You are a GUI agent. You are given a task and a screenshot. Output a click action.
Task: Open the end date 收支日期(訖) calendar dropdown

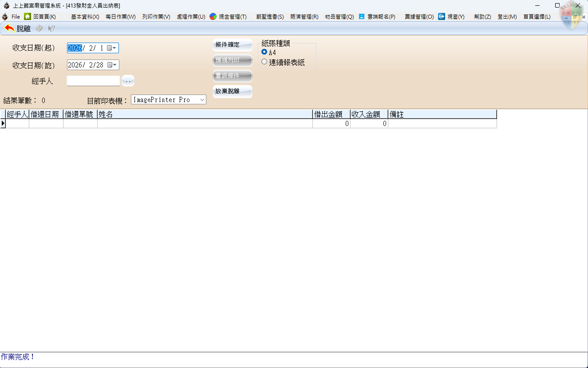pyautogui.click(x=113, y=65)
